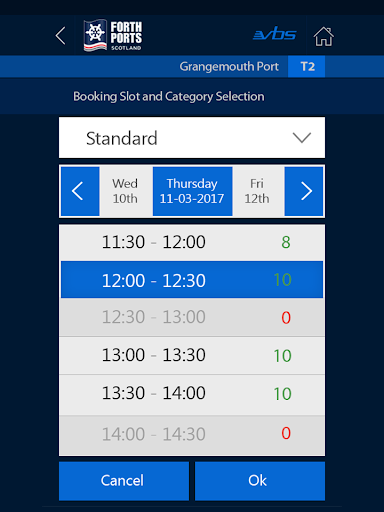This screenshot has height=512, width=384.
Task: Go to previous day with left arrow
Action: click(x=80, y=191)
